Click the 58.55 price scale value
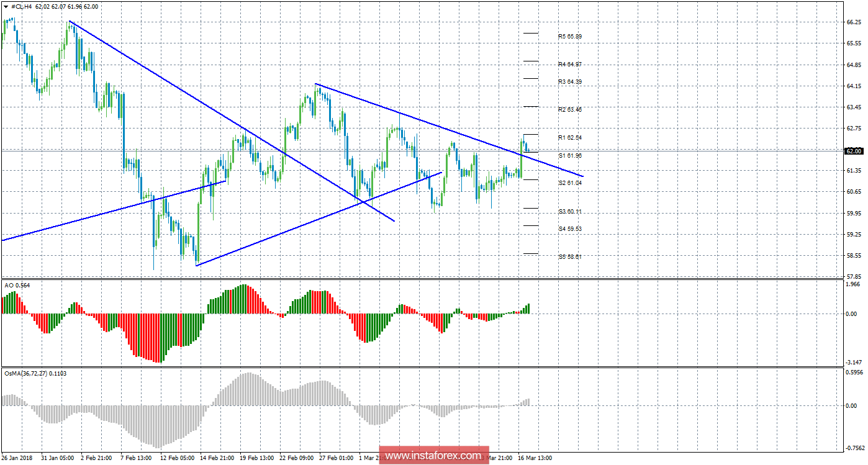Viewport: 868px width, 465px height. pos(853,256)
